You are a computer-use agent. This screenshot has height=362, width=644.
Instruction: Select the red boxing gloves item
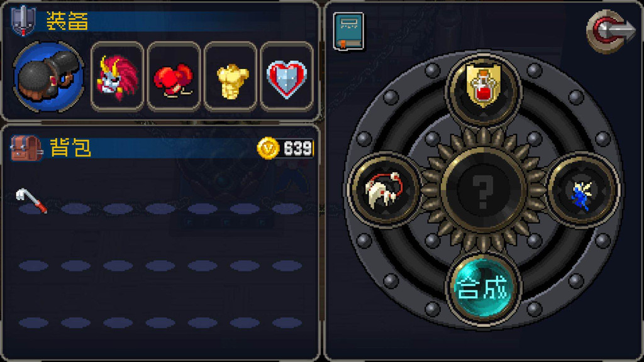[174, 77]
